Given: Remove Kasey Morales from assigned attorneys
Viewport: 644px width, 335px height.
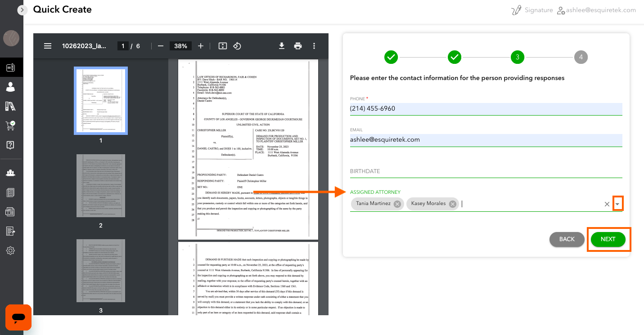Looking at the screenshot, I should (452, 204).
